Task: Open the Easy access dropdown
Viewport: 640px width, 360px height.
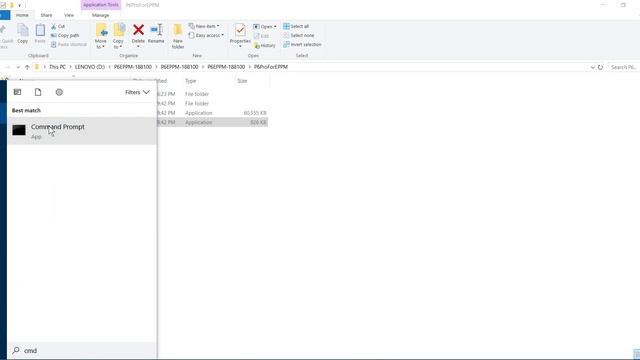Action: coord(206,36)
